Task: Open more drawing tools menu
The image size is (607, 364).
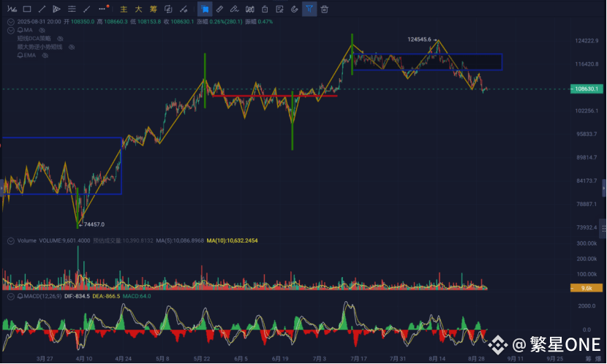Action: click(102, 9)
